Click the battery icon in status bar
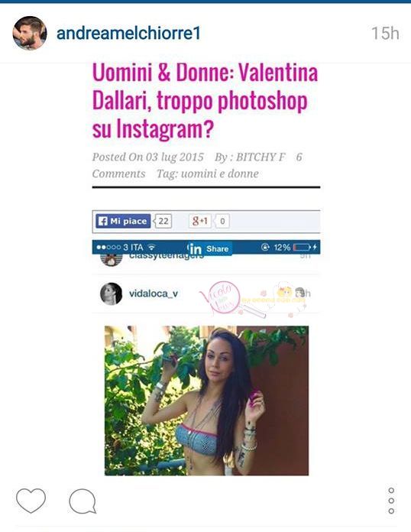The width and height of the screenshot is (411, 532). [302, 248]
